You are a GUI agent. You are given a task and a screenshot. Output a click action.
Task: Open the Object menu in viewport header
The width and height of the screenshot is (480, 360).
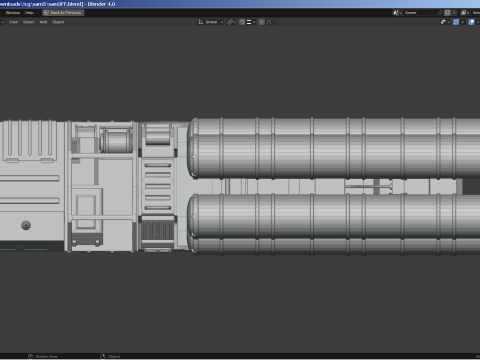(x=58, y=22)
